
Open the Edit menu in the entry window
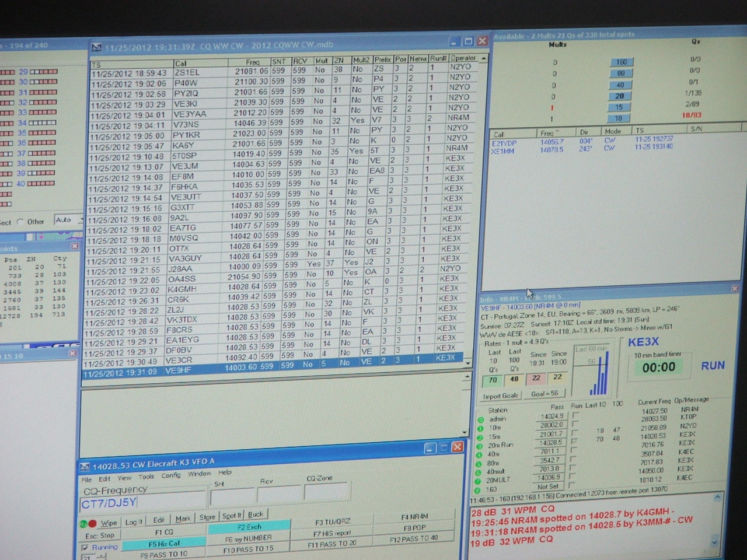pos(104,478)
